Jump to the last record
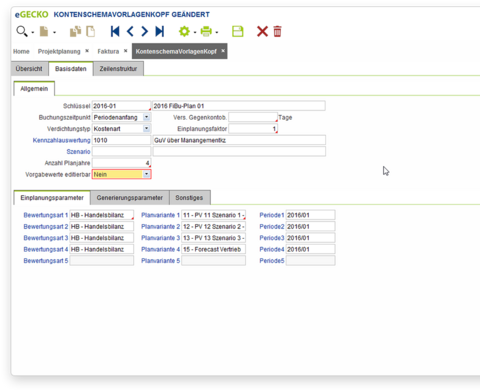The height and width of the screenshot is (391, 480). (x=160, y=31)
